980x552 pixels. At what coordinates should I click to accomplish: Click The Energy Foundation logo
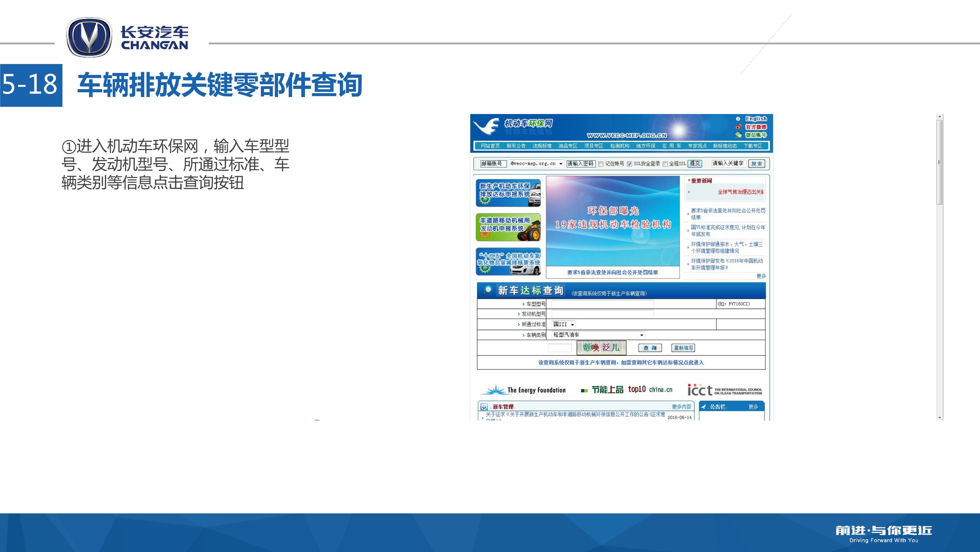coord(523,390)
